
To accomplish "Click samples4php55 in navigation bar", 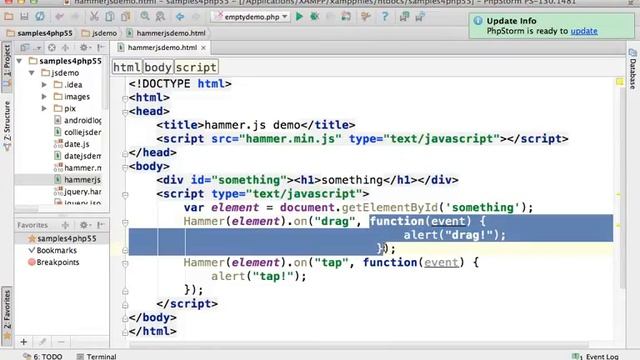I will [40, 33].
